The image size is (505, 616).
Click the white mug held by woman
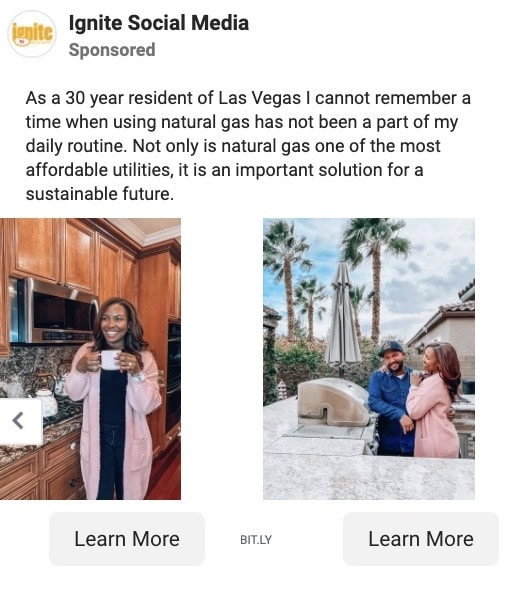(x=110, y=360)
